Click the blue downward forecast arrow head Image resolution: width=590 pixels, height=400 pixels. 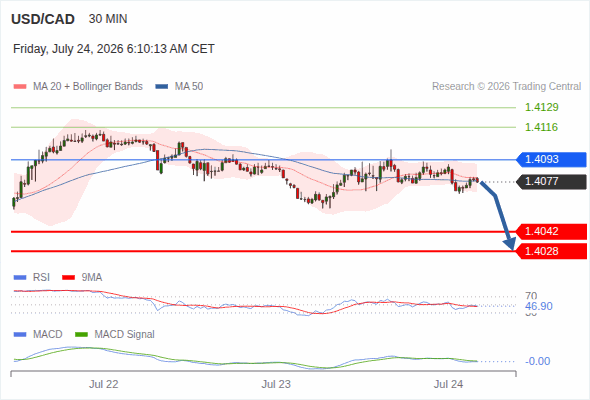click(x=510, y=244)
